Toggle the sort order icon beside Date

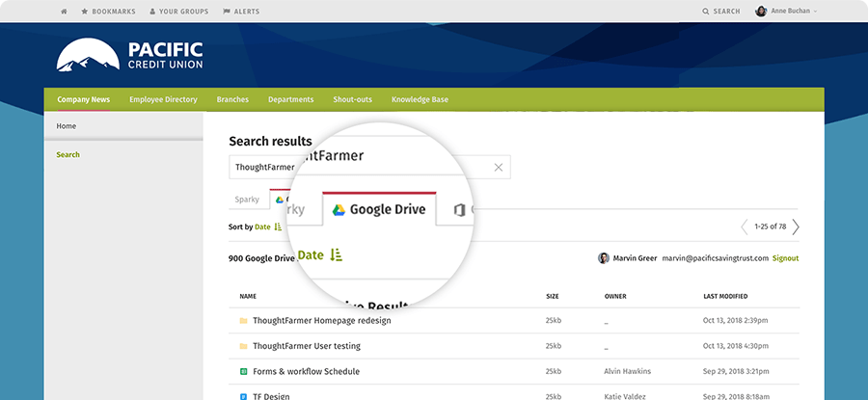[x=278, y=227]
